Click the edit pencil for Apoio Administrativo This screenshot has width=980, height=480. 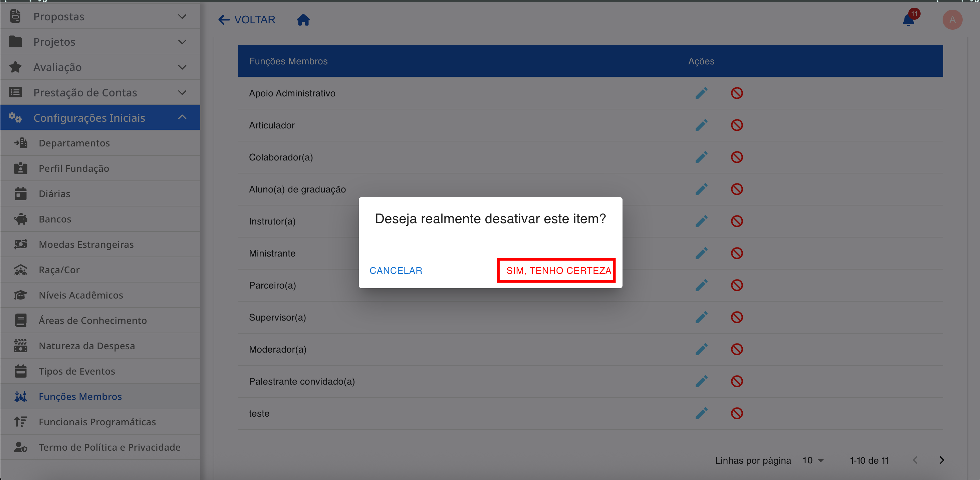tap(701, 93)
